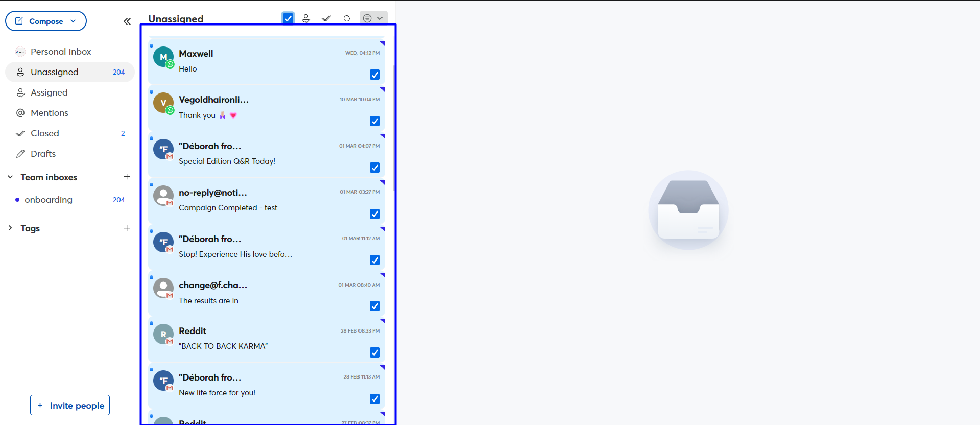Open the filter dropdown in list header
The height and width of the screenshot is (425, 980).
click(373, 18)
